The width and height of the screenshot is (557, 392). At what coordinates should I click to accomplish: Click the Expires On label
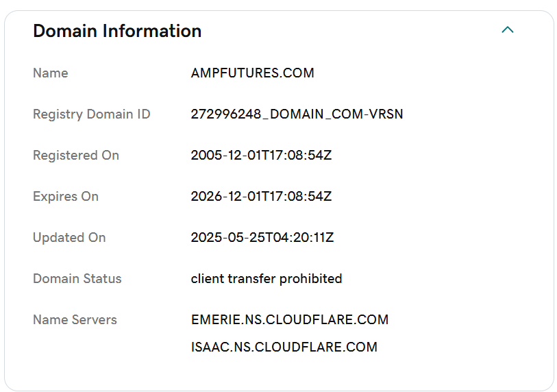point(66,197)
